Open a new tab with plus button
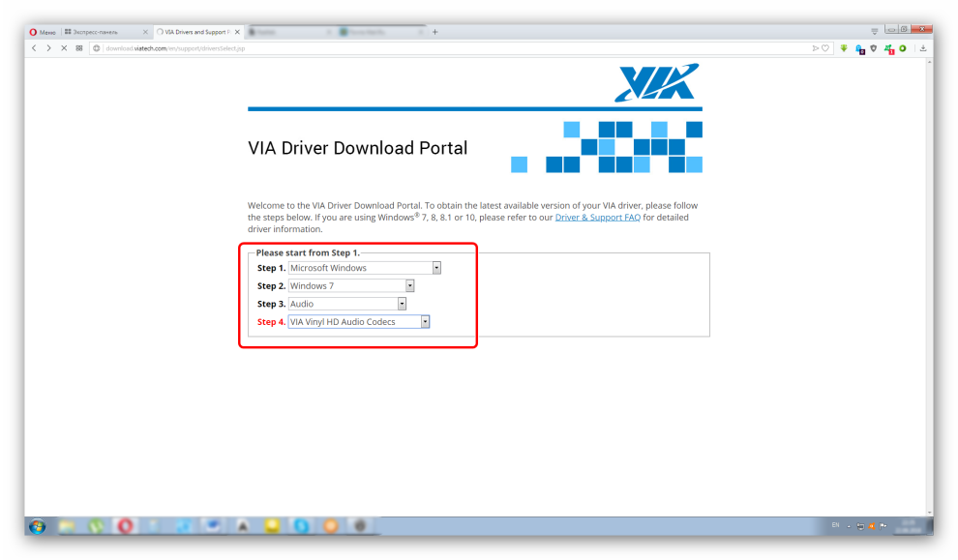Image resolution: width=958 pixels, height=560 pixels. [434, 32]
